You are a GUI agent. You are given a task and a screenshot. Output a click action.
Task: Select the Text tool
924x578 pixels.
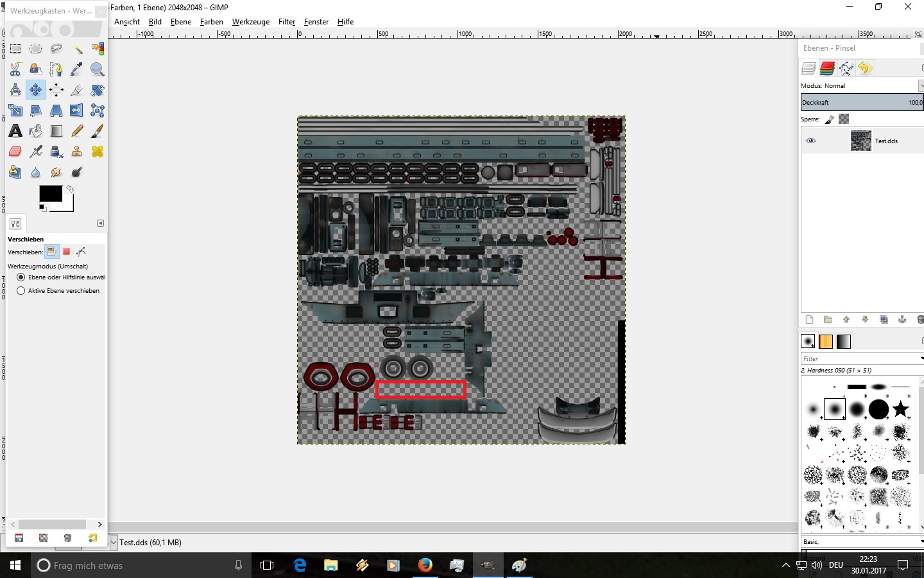tap(15, 131)
